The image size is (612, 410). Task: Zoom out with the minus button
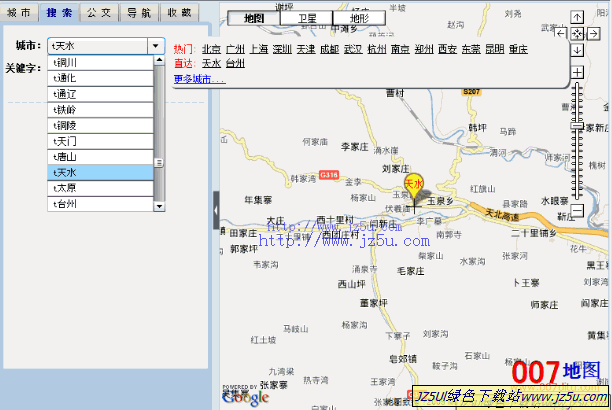tap(577, 210)
